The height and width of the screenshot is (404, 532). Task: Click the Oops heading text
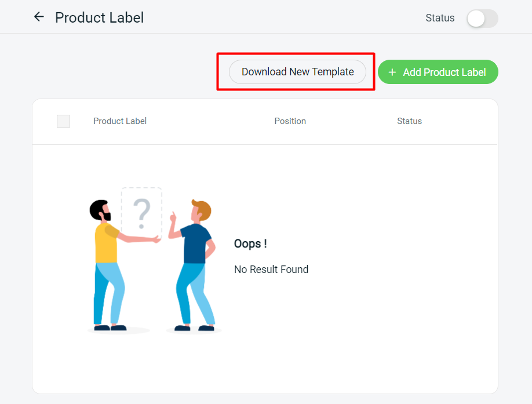250,243
